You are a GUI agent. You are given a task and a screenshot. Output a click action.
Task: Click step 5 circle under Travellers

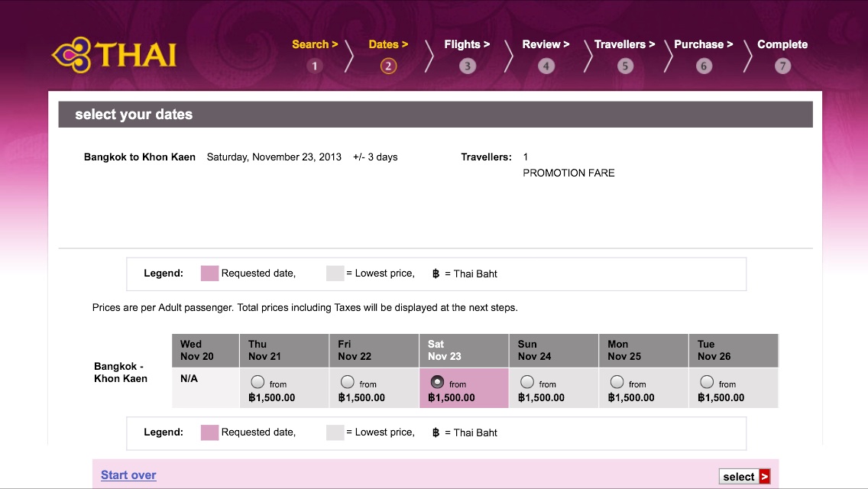click(x=625, y=66)
